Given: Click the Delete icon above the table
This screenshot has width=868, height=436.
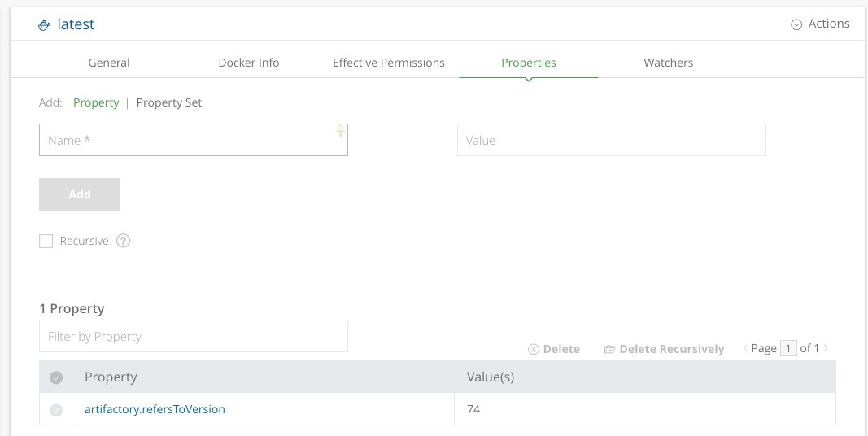Looking at the screenshot, I should point(534,349).
